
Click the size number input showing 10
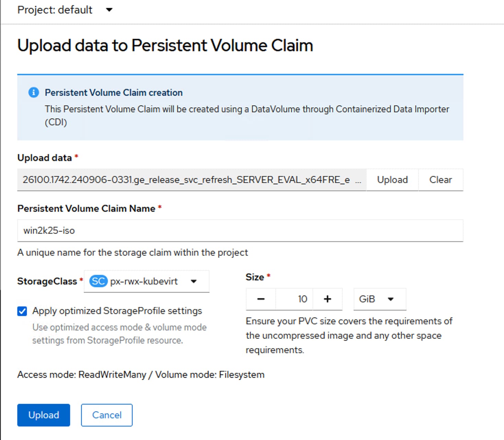(x=294, y=299)
